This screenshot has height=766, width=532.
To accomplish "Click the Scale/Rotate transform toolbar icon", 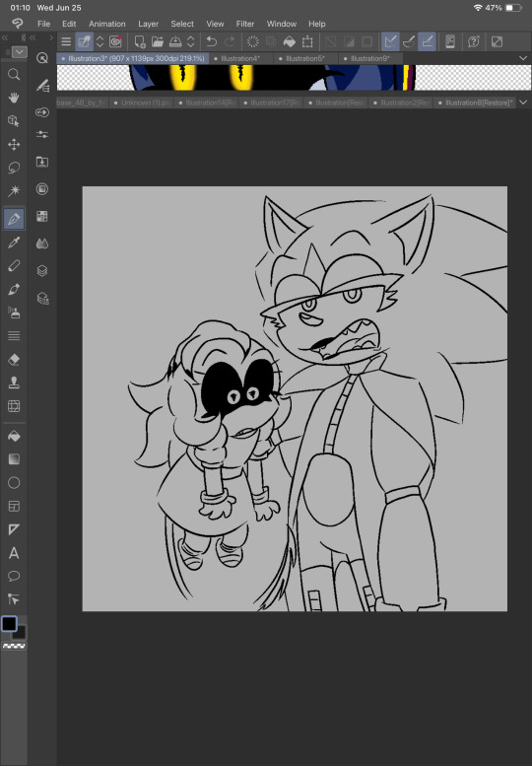I will click(x=307, y=42).
